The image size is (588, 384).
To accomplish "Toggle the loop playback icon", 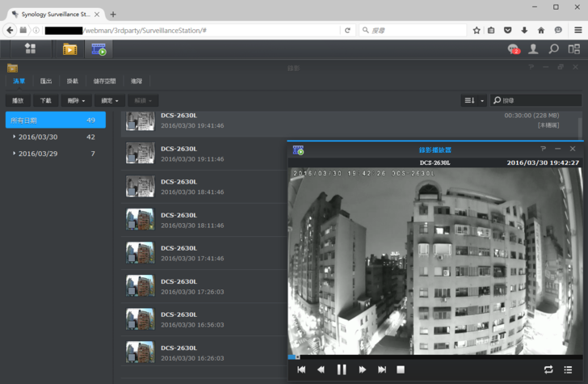I will 548,369.
